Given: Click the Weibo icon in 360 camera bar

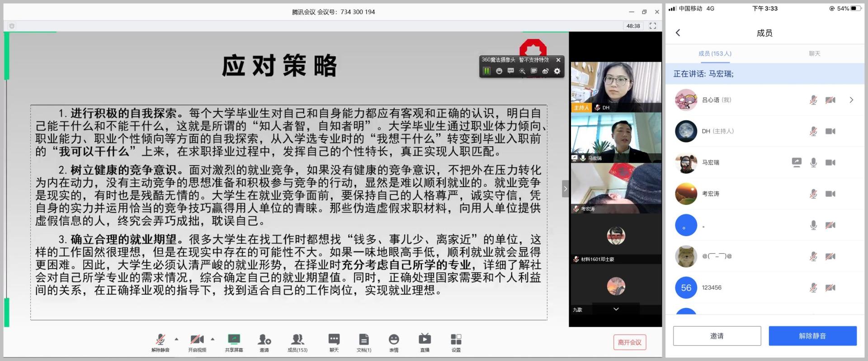Looking at the screenshot, I should 545,71.
